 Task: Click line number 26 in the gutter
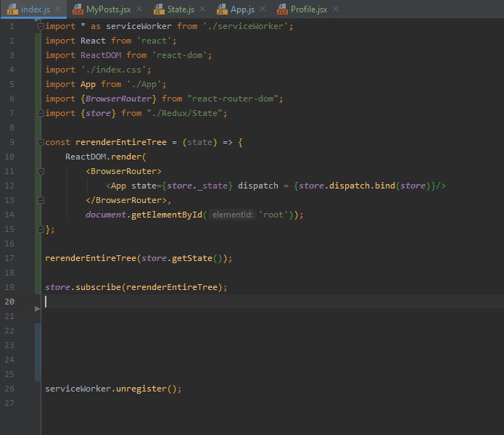(9, 389)
